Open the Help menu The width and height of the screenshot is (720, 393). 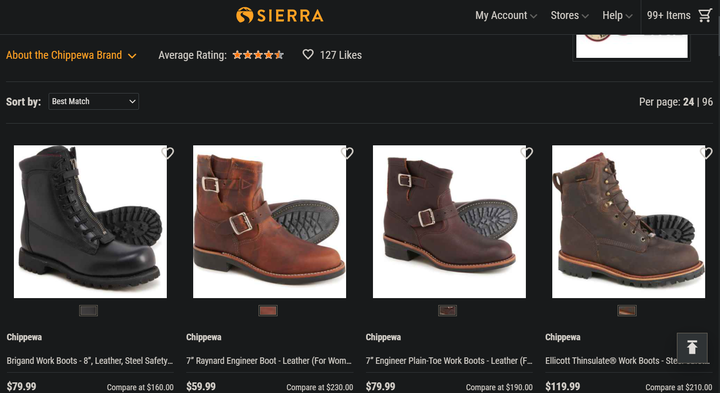pos(617,15)
